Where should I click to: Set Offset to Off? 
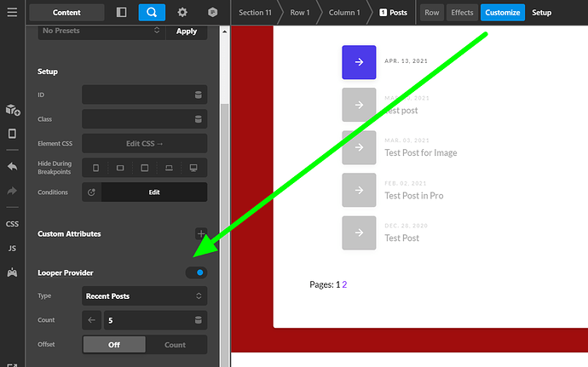click(114, 345)
